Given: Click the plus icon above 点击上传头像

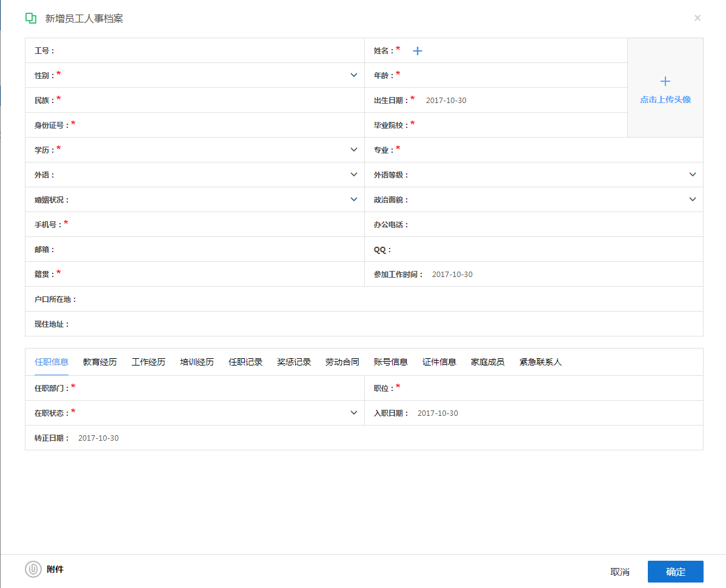Looking at the screenshot, I should click(665, 81).
